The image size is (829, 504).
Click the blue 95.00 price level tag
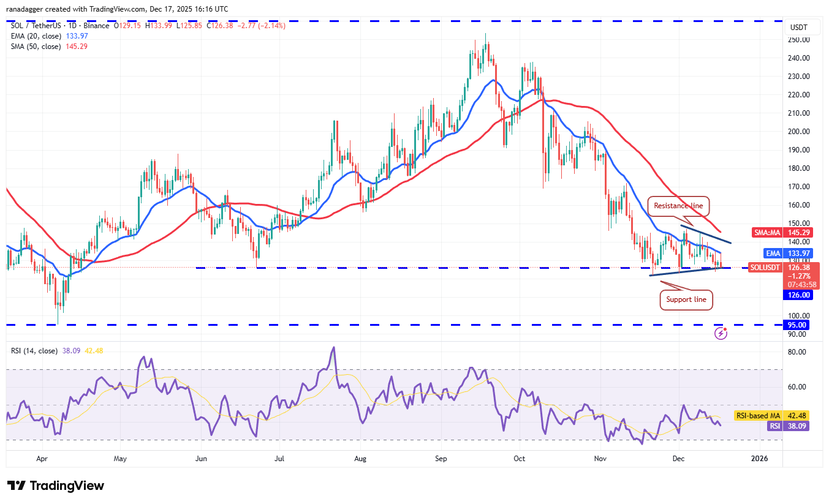click(x=796, y=325)
